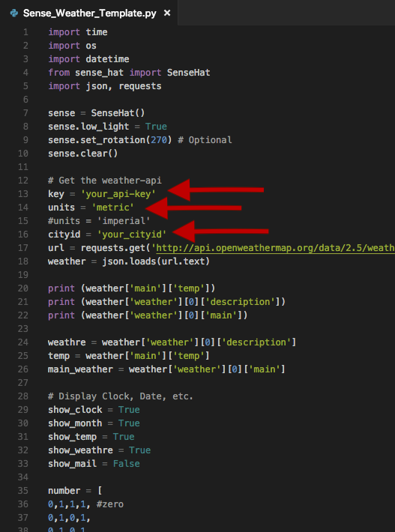The image size is (395, 532).
Task: Click the '# Get the weather-api' comment
Action: pyautogui.click(x=105, y=181)
